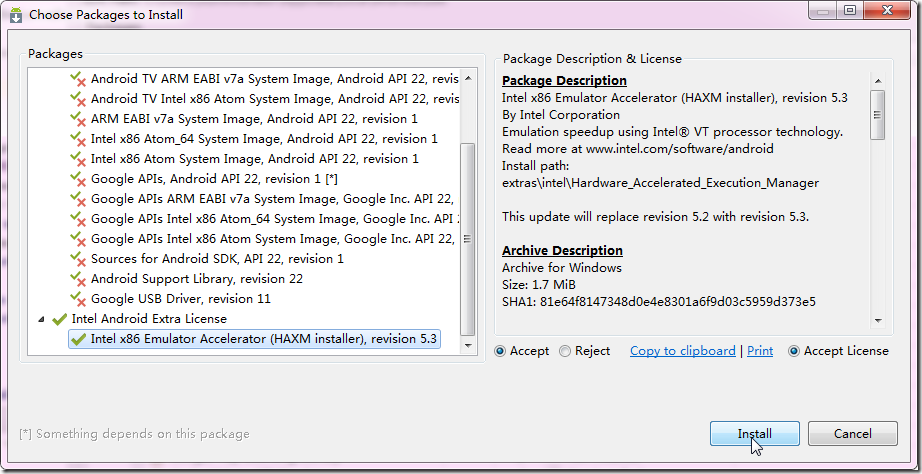
Task: Click the icon beside ARM EABI v7a System Image
Action: 78,119
